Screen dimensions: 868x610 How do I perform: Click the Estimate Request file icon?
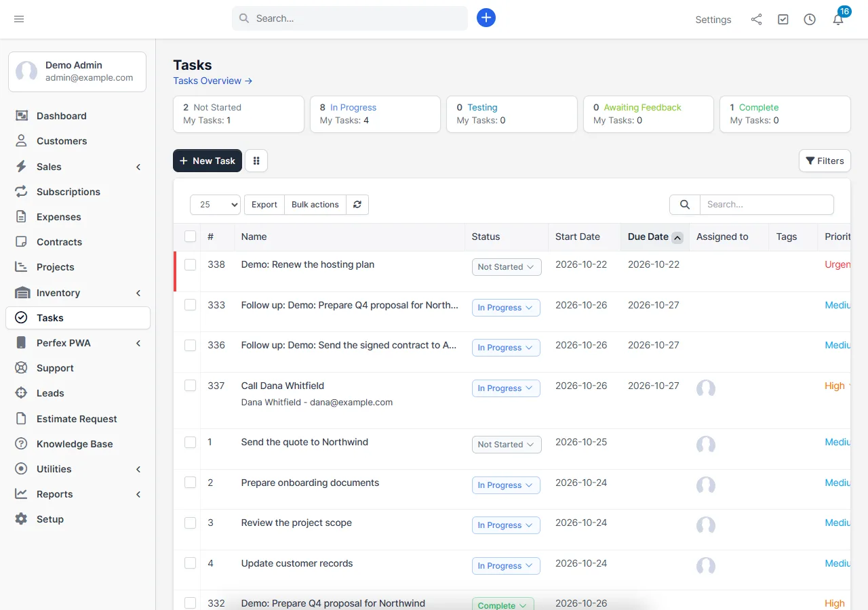coord(22,419)
